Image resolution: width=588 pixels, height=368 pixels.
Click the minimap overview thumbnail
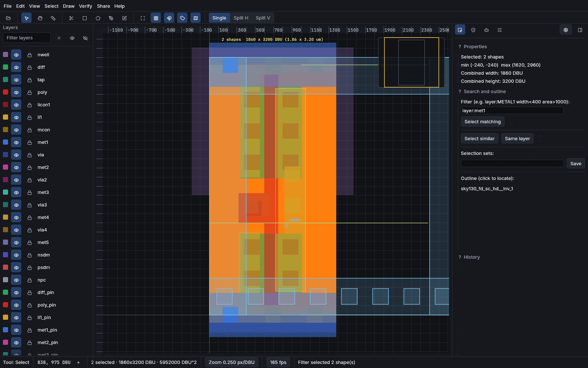[412, 63]
